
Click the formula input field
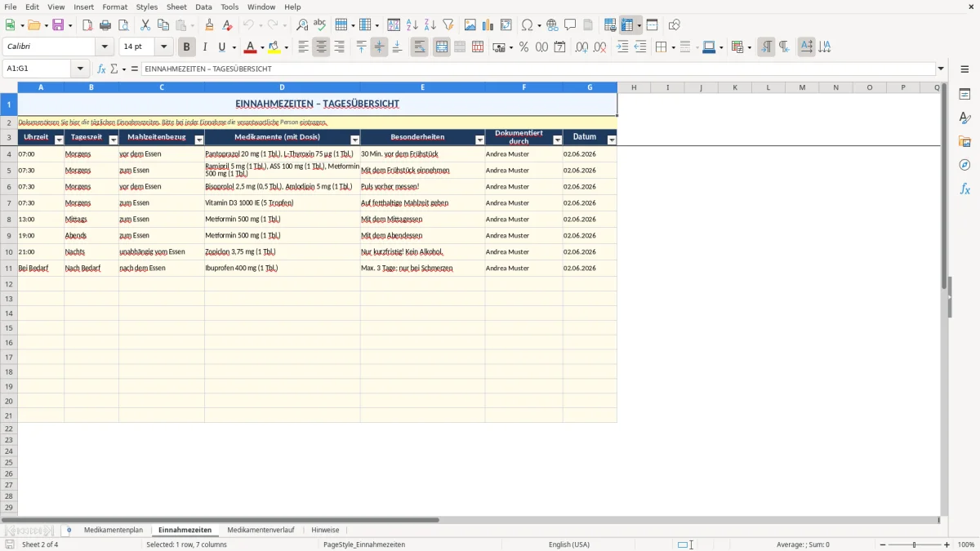[538, 69]
